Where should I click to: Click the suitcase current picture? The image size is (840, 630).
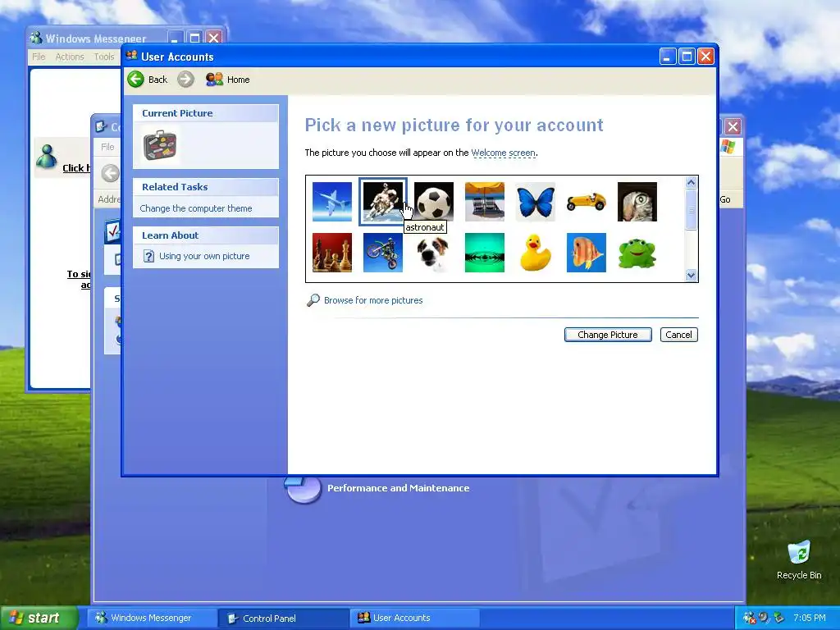tap(160, 145)
